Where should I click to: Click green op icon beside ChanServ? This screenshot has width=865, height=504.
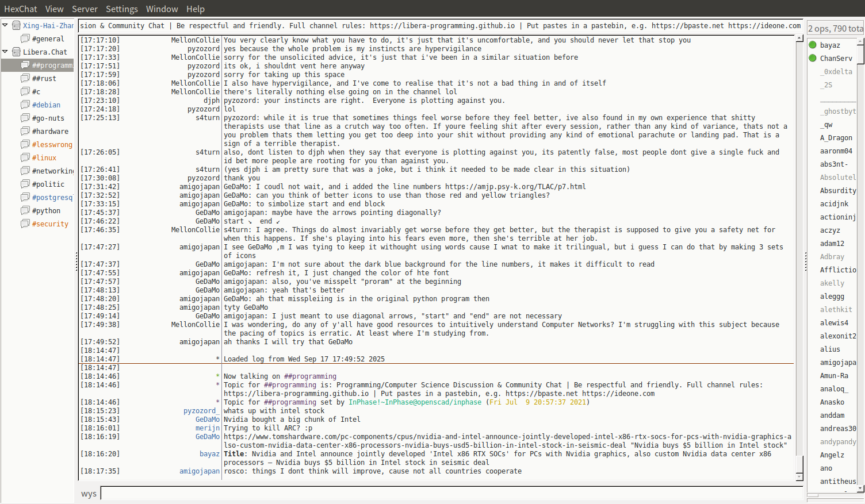(x=813, y=58)
